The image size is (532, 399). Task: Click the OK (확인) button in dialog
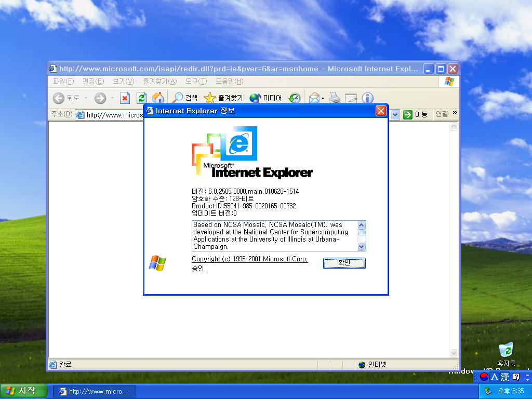[344, 263]
